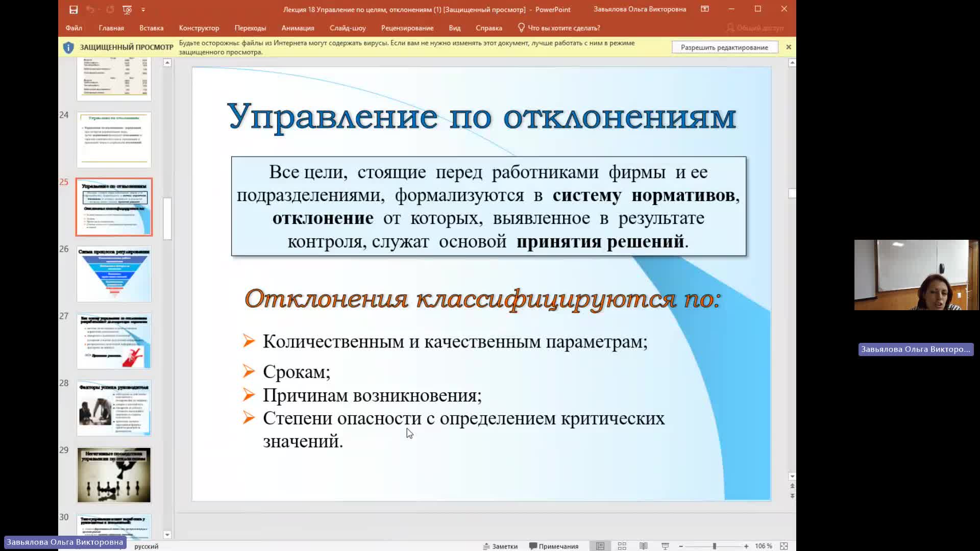Click the protected view shield icon

pos(68,47)
